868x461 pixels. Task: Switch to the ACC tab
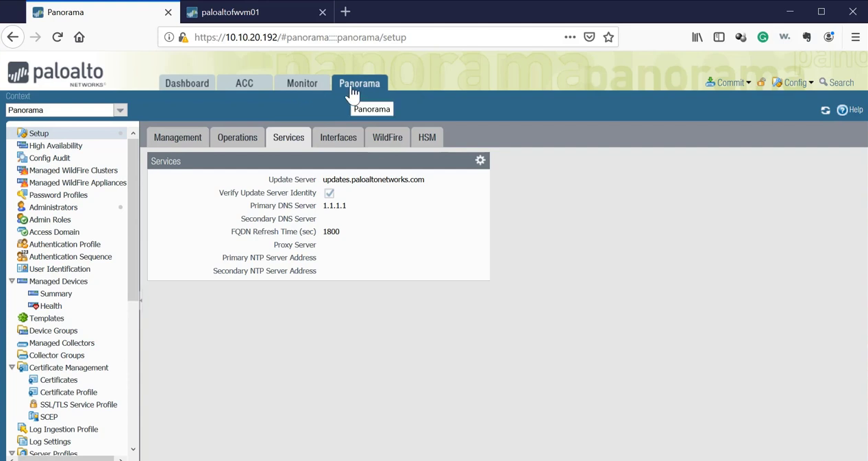(245, 83)
